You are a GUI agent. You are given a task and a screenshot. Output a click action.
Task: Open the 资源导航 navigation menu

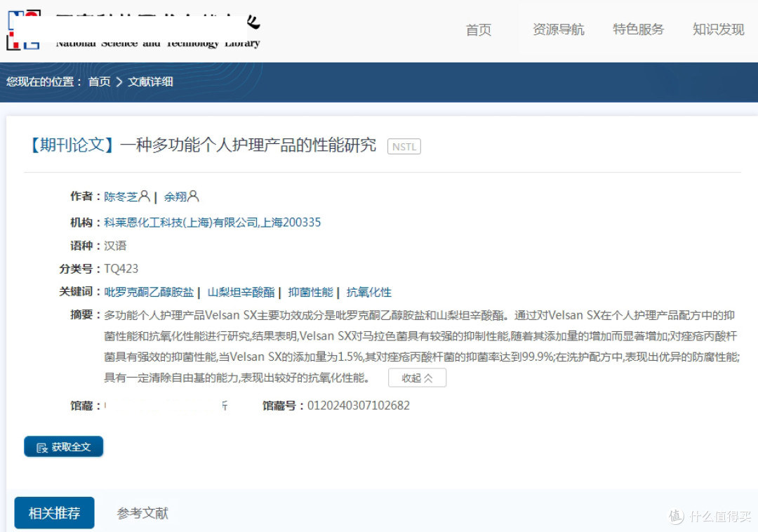[x=558, y=30]
